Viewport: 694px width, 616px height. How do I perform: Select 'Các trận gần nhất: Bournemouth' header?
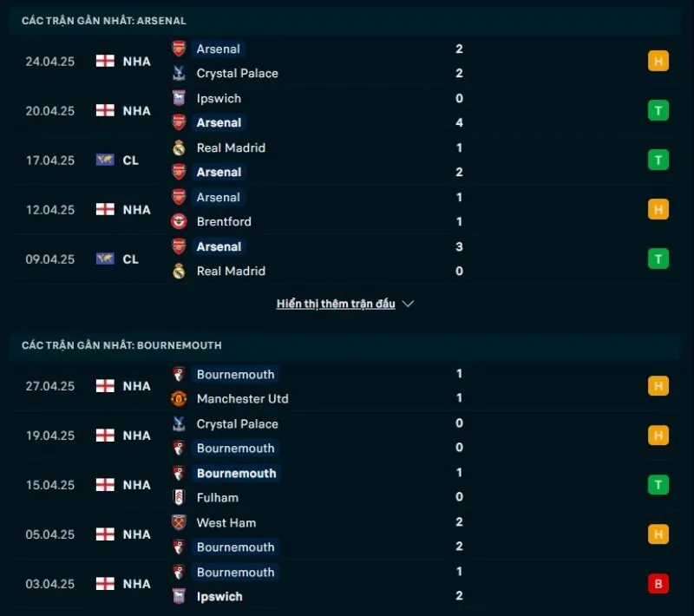121,345
